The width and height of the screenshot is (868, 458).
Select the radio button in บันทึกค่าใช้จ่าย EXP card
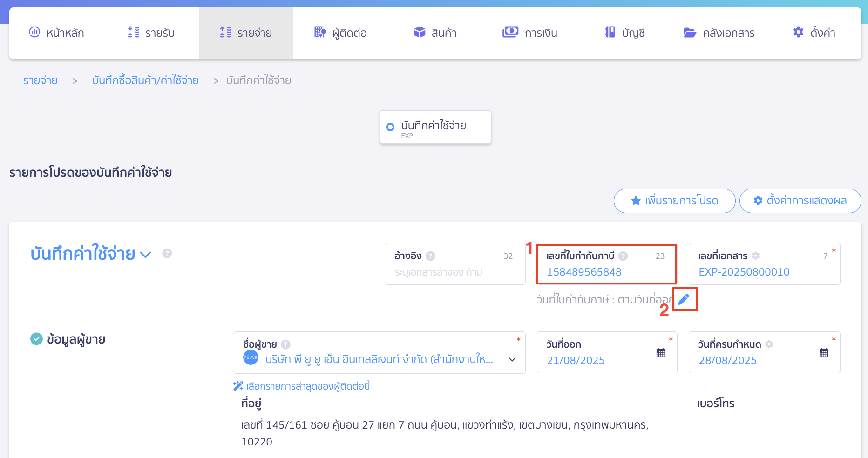coord(390,127)
